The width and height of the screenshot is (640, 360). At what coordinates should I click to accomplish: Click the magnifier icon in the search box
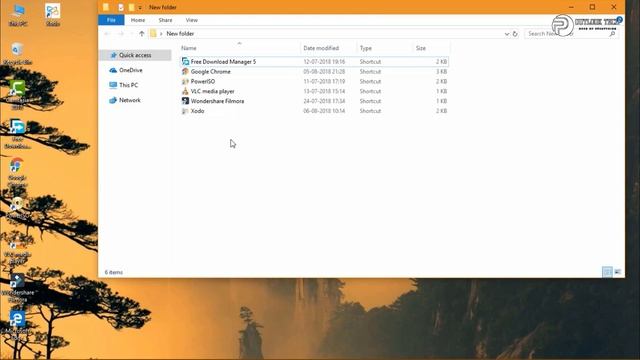click(612, 34)
